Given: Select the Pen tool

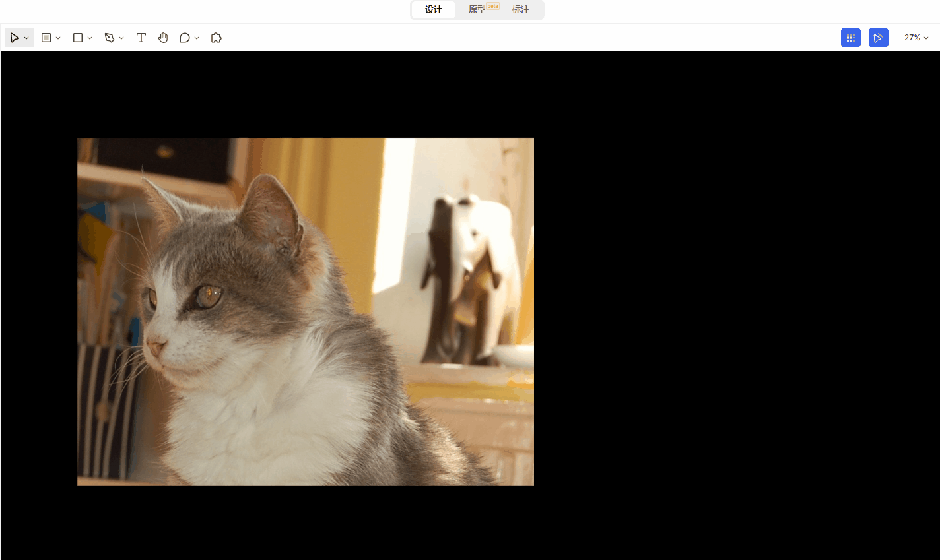Looking at the screenshot, I should tap(110, 38).
